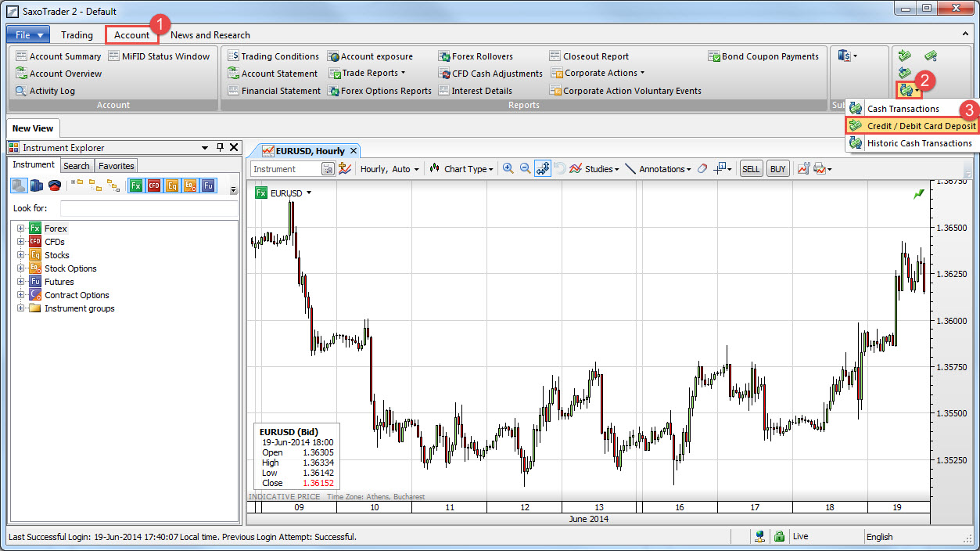Click the chart Instrument input field

pos(286,168)
